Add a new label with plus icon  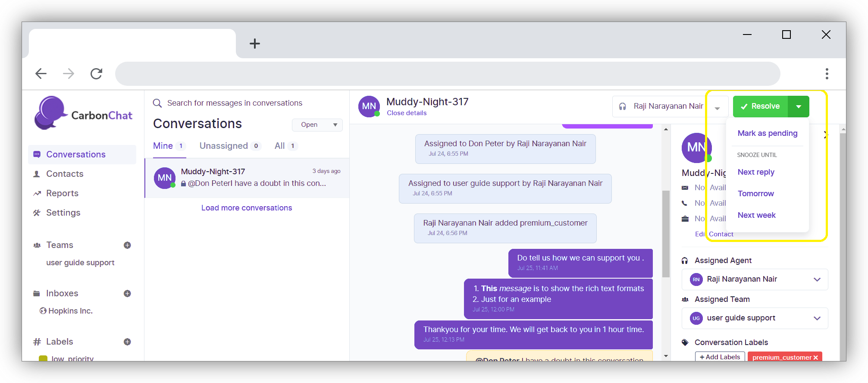[x=127, y=342]
